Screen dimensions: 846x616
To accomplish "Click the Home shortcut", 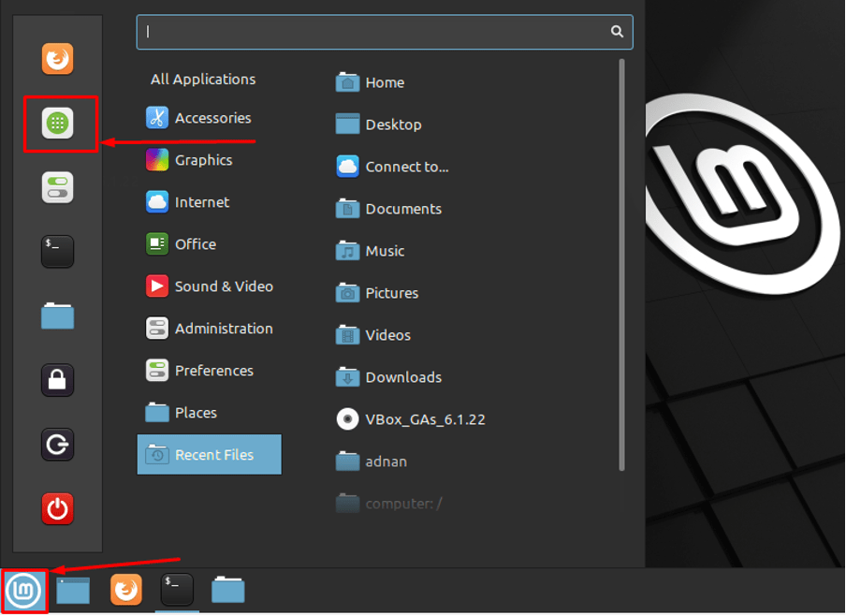I will (x=384, y=82).
